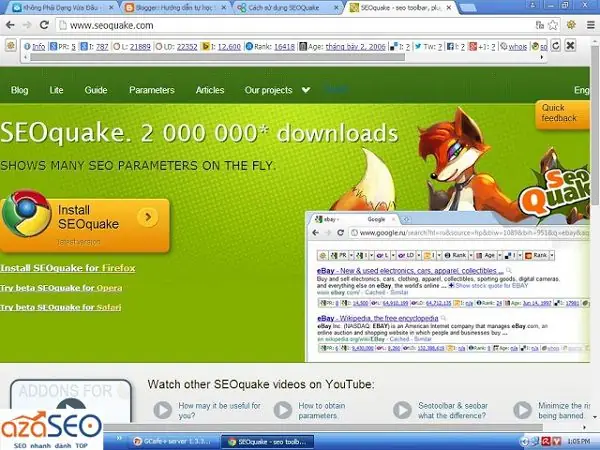Close the seobar with X icon
Viewport: 600px width, 450px height.
[x=570, y=46]
